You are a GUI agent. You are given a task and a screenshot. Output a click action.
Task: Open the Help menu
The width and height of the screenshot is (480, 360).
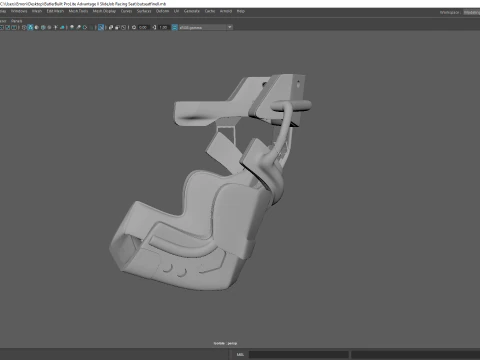[241, 11]
